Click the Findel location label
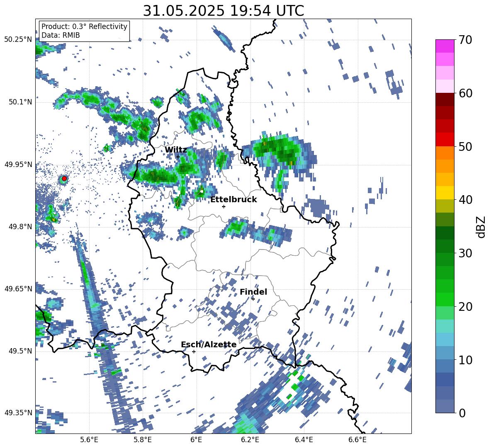The height and width of the screenshot is (448, 491). tap(253, 292)
